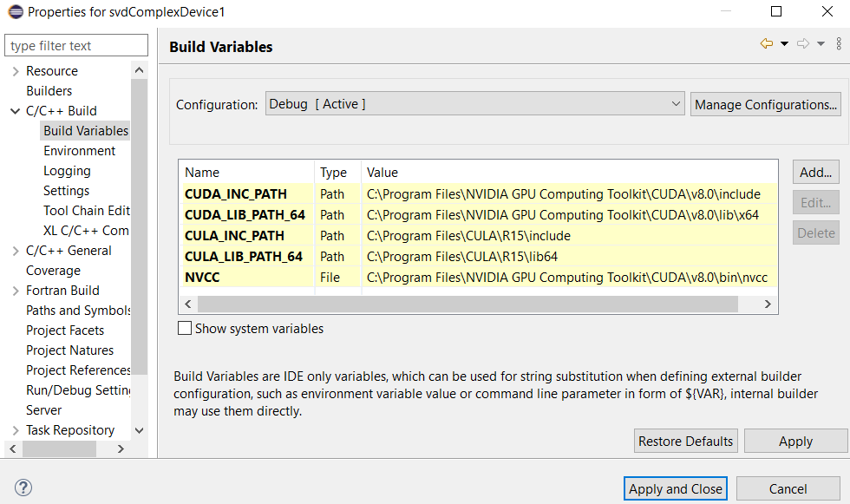Viewport: 850px width, 504px height.
Task: Collapse the C/C++ Build tree node
Action: (16, 111)
